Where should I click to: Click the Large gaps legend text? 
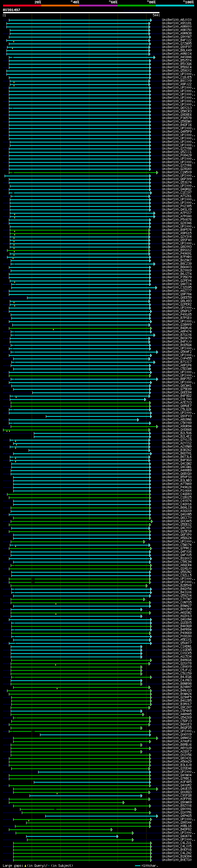(38, 866)
